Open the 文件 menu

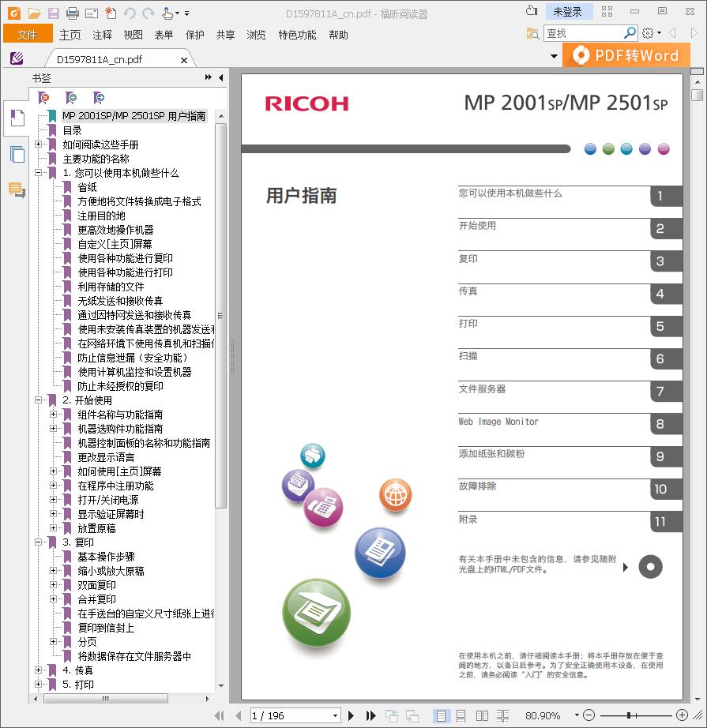click(x=28, y=35)
